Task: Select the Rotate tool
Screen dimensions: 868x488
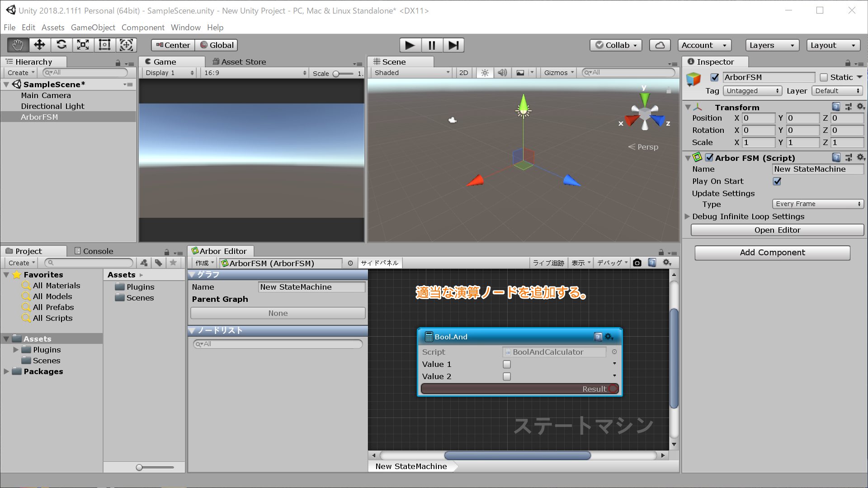Action: (61, 45)
